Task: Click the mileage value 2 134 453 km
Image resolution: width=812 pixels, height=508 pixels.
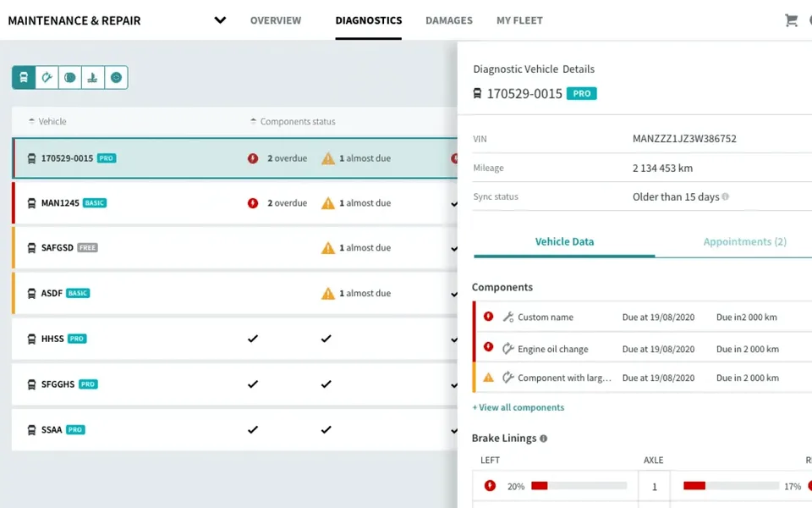Action: click(662, 168)
